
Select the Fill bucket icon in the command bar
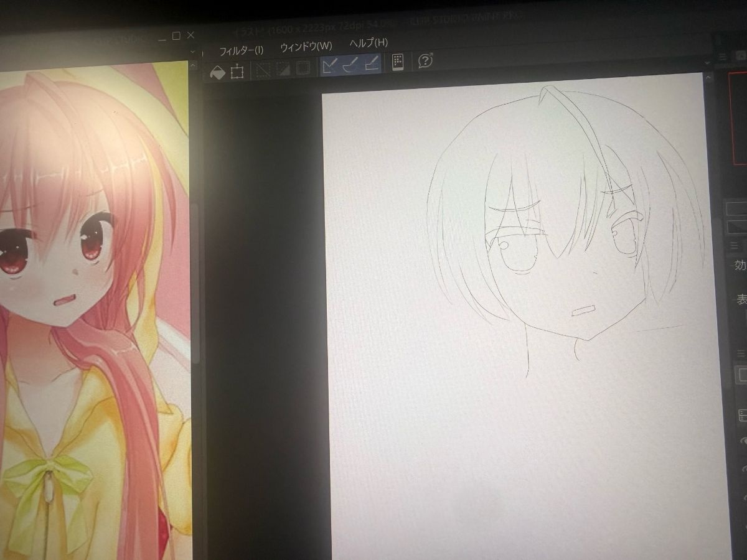click(217, 72)
